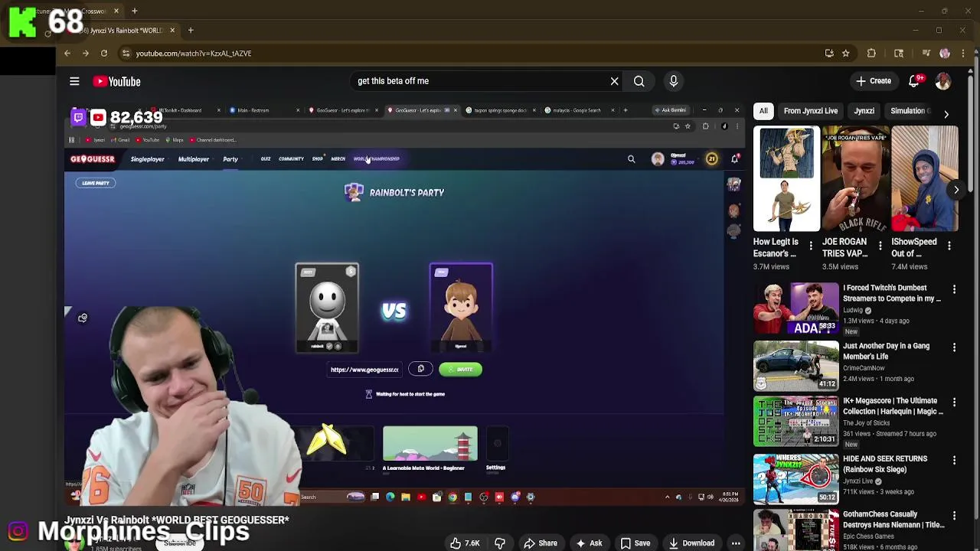Open more actions beside the Download button
The image size is (980, 551).
click(x=736, y=543)
